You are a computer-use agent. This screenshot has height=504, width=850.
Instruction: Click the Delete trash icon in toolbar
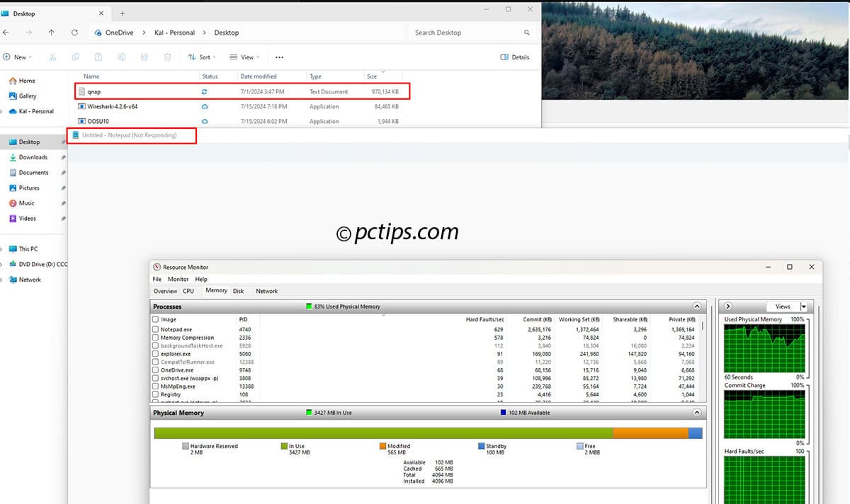pos(167,57)
